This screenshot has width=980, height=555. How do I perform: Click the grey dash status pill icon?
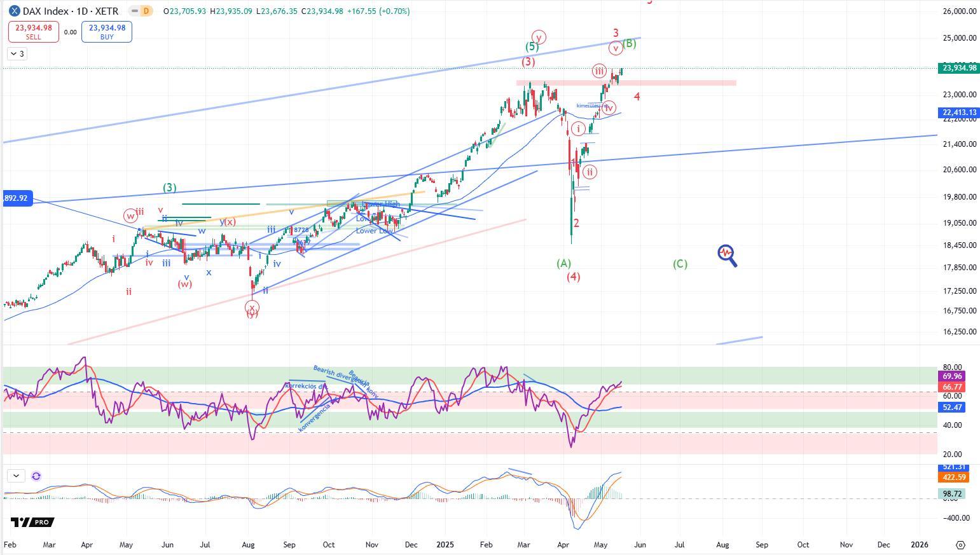coord(134,11)
